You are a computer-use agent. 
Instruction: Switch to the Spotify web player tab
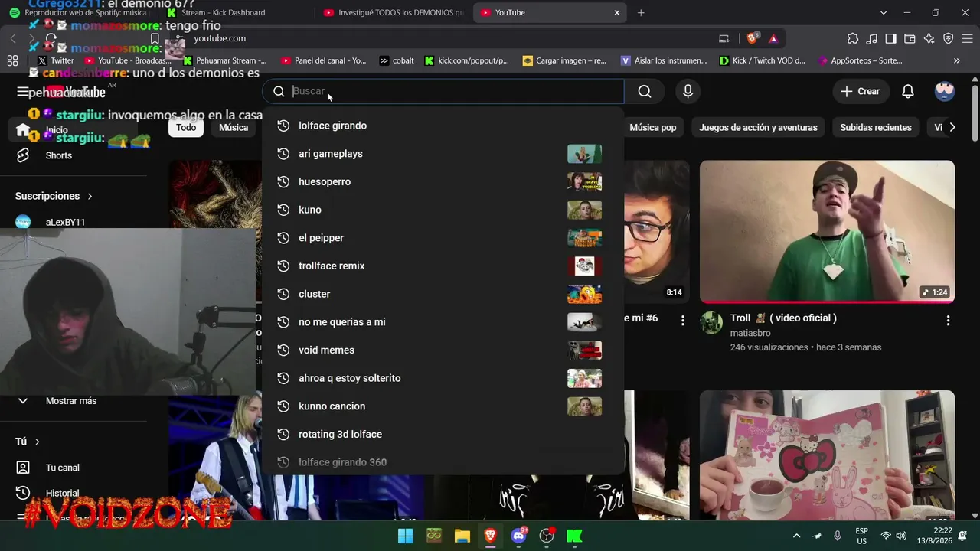click(78, 13)
